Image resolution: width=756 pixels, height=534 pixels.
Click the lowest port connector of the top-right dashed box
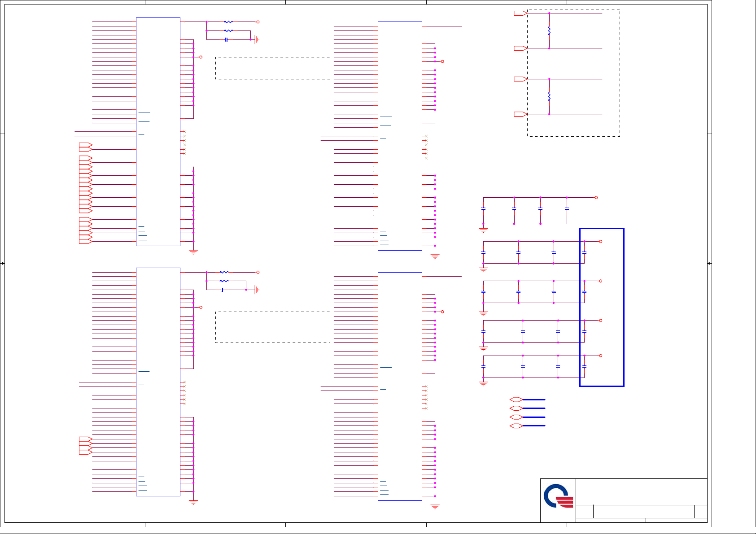pyautogui.click(x=520, y=114)
